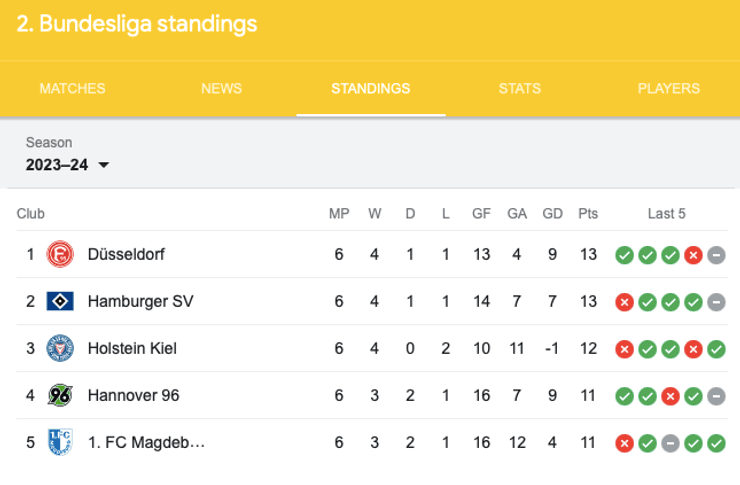
Task: Click Hamburger SV's first red loss icon
Action: pyautogui.click(x=624, y=302)
